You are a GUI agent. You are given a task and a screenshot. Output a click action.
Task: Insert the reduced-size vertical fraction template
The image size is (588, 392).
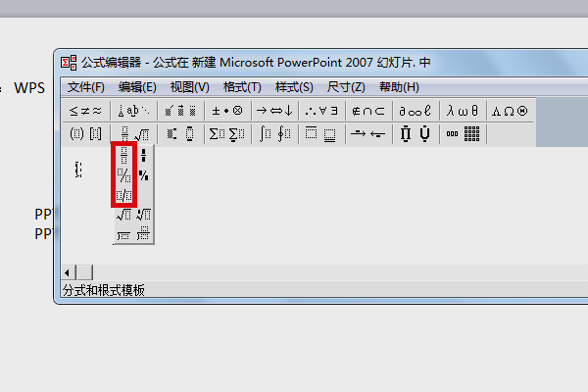[144, 155]
